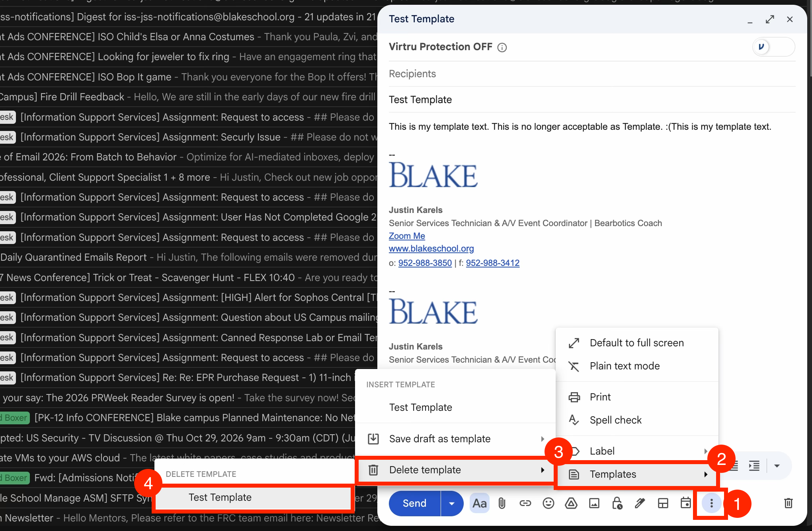Click the Virtru Protection info icon

click(x=502, y=47)
